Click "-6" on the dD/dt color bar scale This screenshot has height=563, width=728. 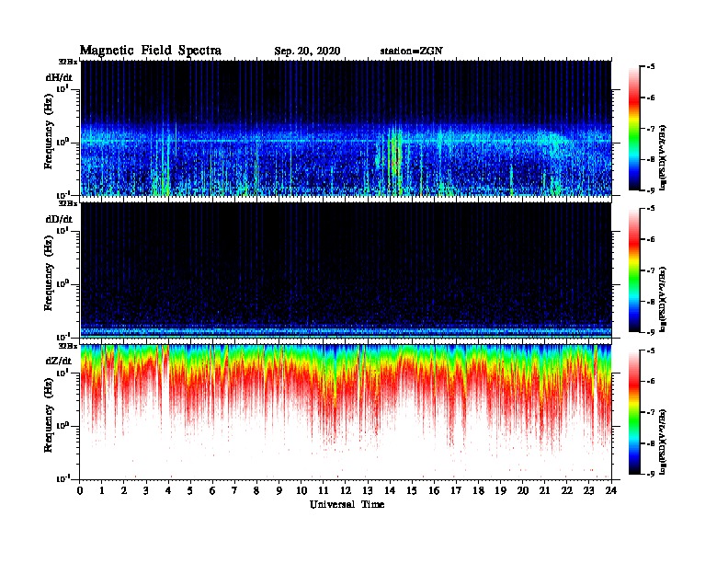(651, 240)
